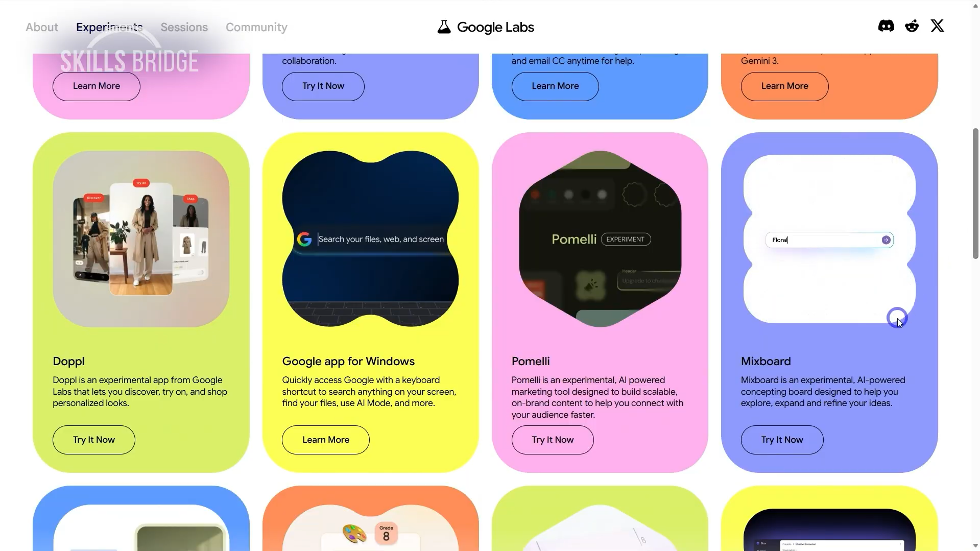
Task: Click the paint palette icon
Action: pyautogui.click(x=354, y=534)
